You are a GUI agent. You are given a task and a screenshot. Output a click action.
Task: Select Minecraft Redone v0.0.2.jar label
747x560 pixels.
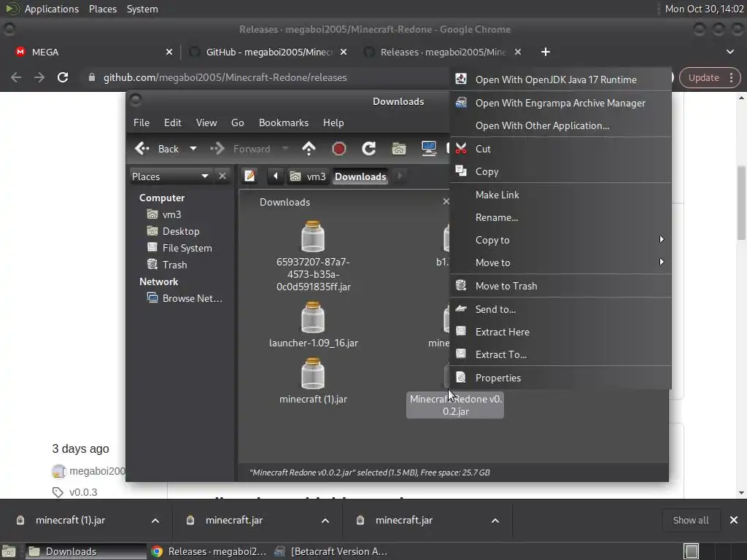click(455, 405)
